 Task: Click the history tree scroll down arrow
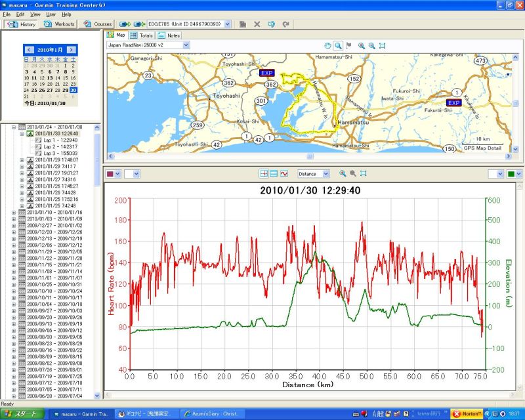coord(97,396)
